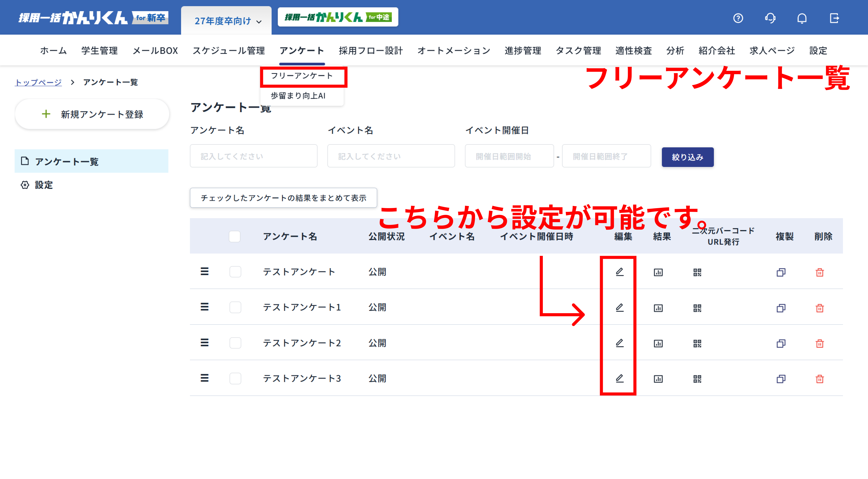Choose 歩留まり向上AI in the dropdown
This screenshot has width=868, height=479.
click(x=298, y=96)
